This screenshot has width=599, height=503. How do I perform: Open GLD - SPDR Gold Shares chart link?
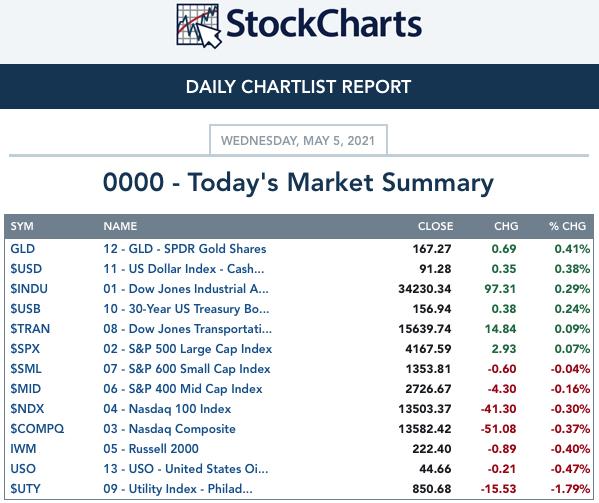(x=185, y=249)
